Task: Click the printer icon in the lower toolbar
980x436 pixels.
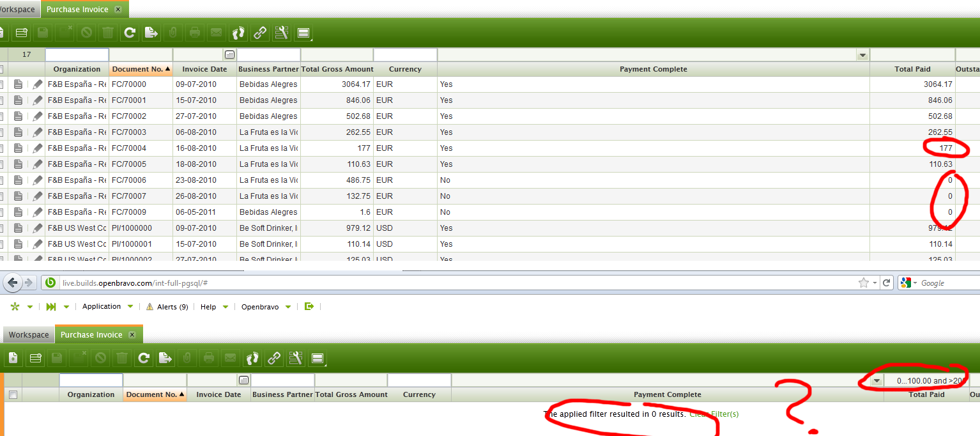Action: click(x=209, y=358)
